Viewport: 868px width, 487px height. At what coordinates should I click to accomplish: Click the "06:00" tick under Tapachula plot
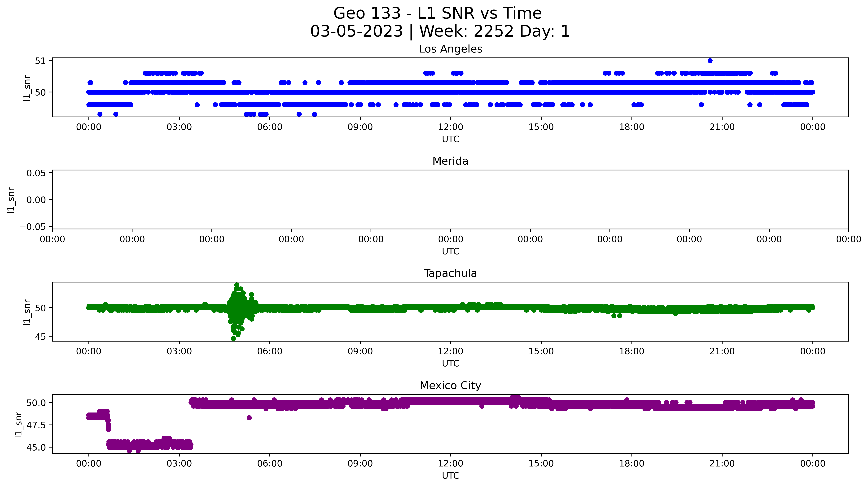point(270,351)
